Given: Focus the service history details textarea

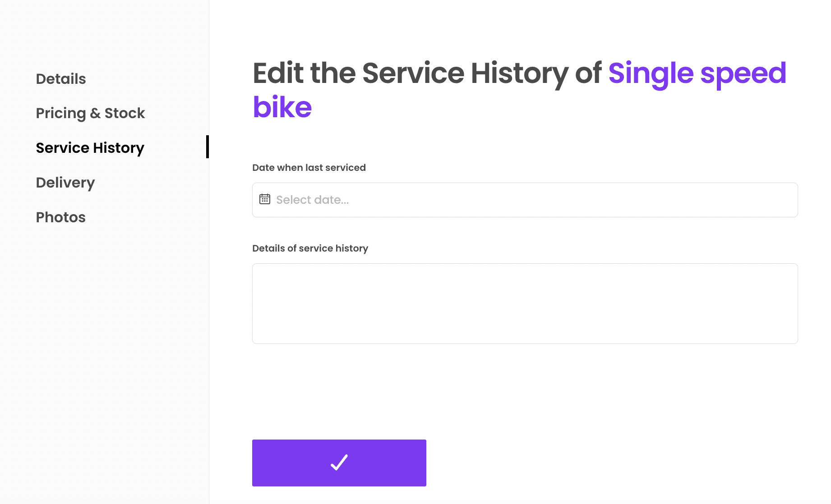Looking at the screenshot, I should point(525,303).
